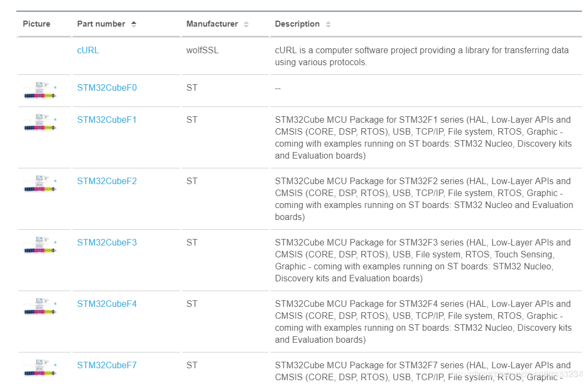Open the STM32CubeF0 part link
Image resolution: width=588 pixels, height=384 pixels.
pos(107,87)
